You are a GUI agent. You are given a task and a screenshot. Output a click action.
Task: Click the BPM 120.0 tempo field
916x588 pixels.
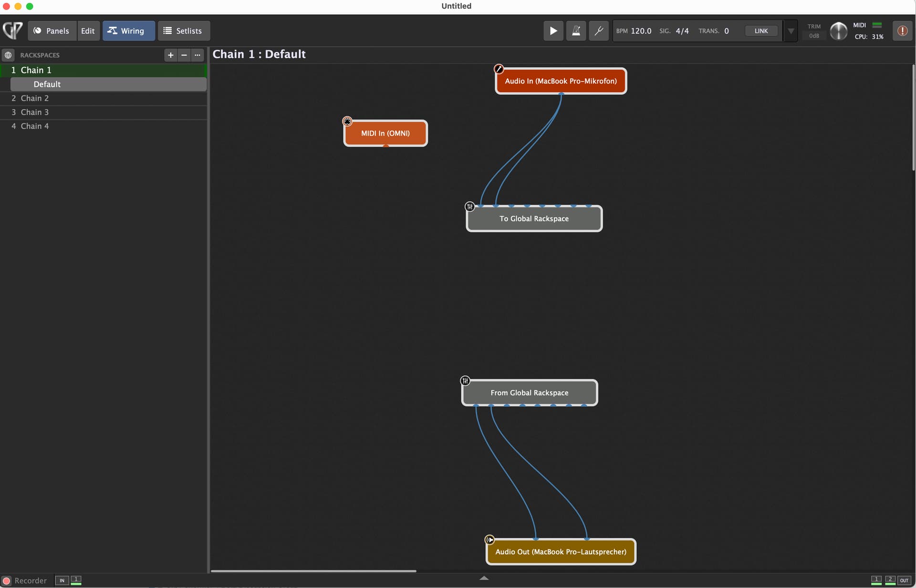641,31
